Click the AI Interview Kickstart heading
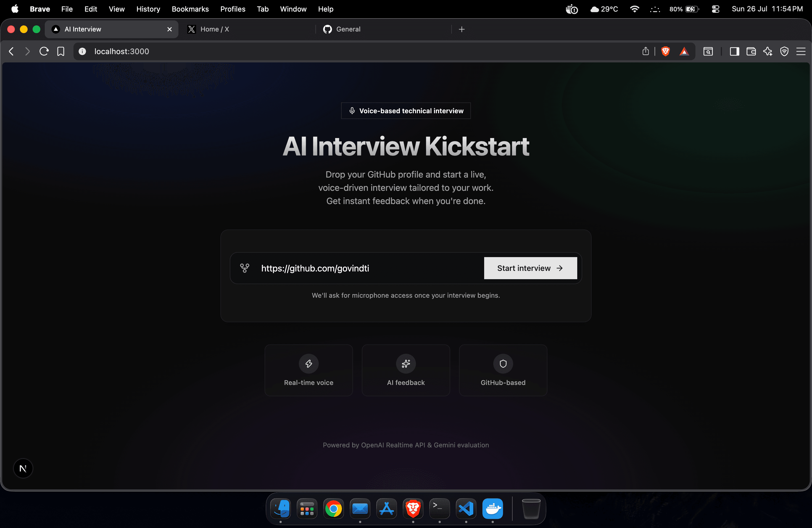 [x=406, y=146]
